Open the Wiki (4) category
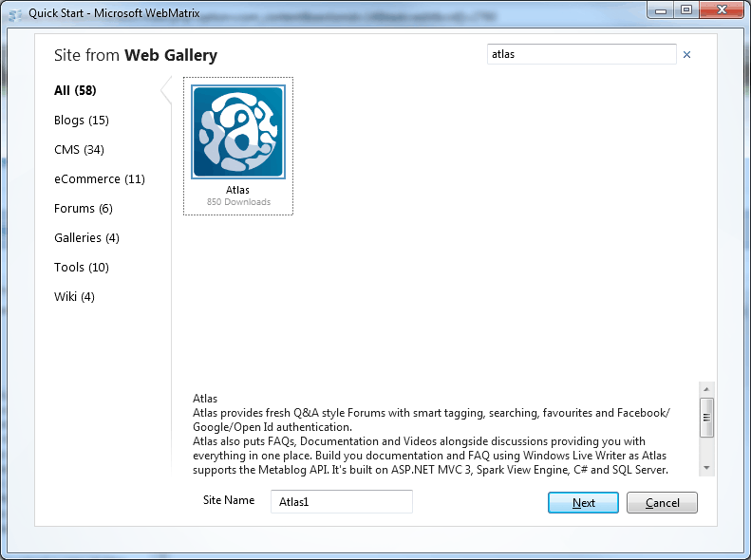The width and height of the screenshot is (751, 560). (x=74, y=297)
